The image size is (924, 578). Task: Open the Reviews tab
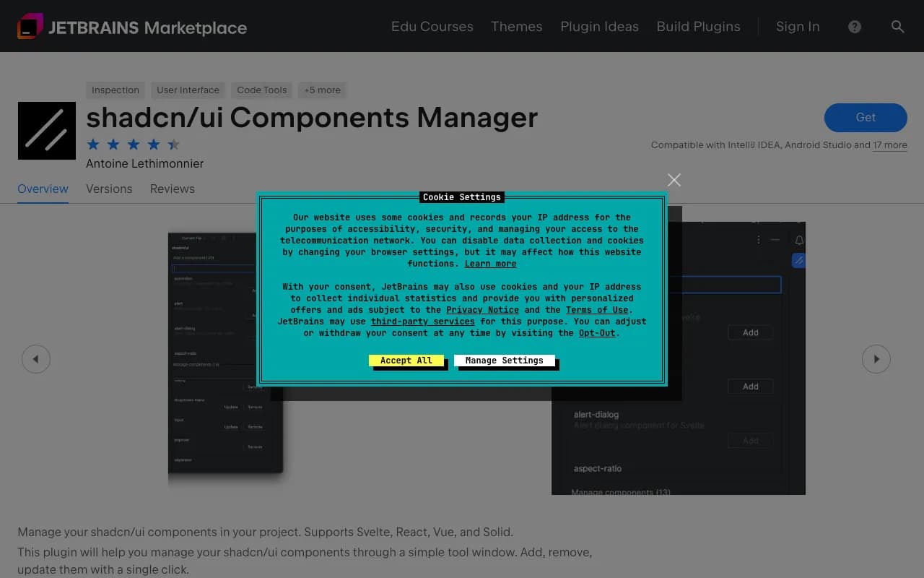(x=172, y=189)
